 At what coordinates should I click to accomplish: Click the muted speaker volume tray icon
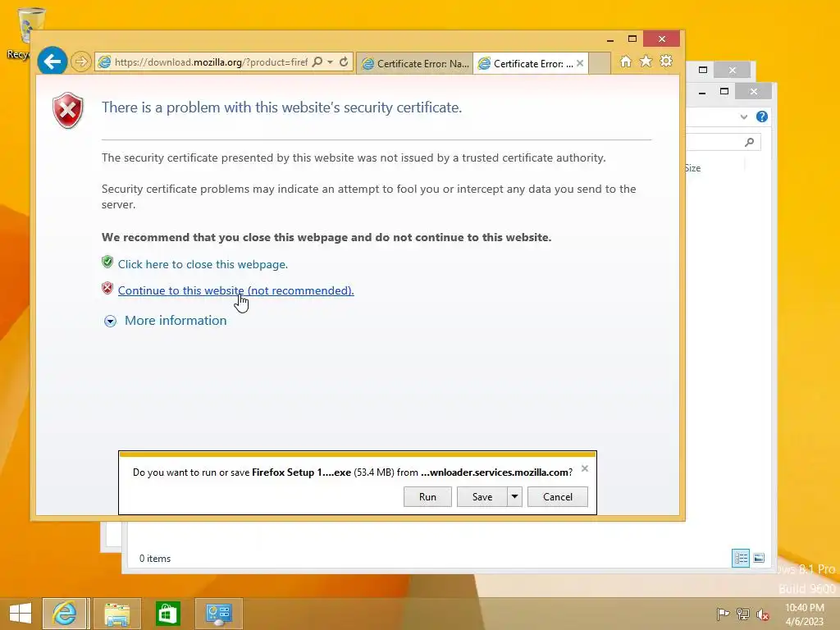click(x=763, y=614)
